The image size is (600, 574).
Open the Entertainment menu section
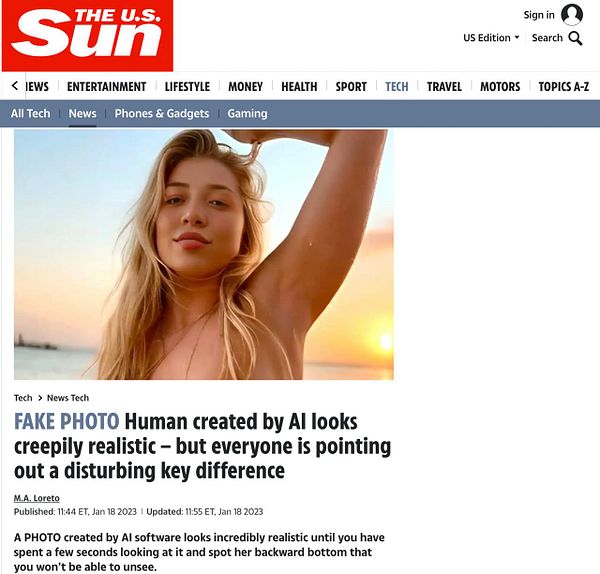(106, 86)
